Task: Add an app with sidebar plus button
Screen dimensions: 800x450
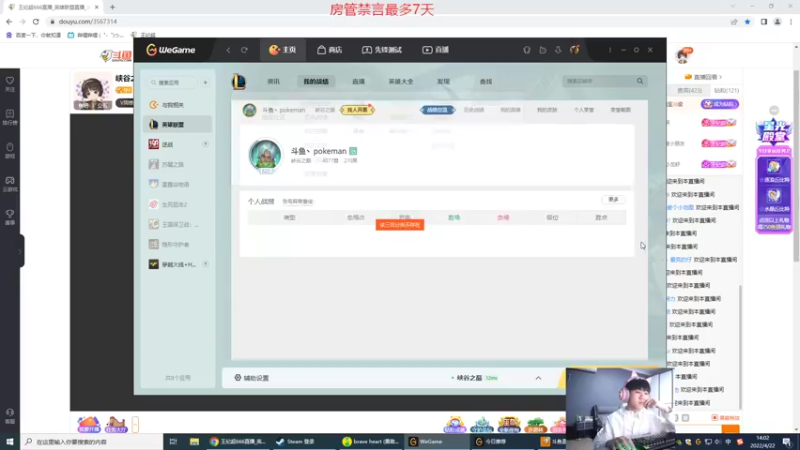Action: pos(205,82)
